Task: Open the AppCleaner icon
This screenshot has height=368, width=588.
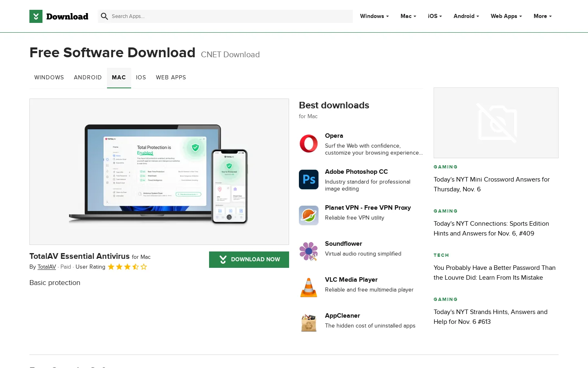Action: 309,323
